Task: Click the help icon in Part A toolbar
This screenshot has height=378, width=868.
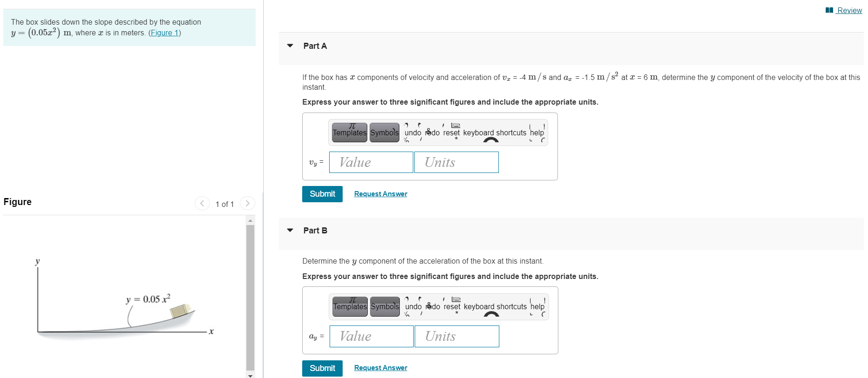Action: click(537, 133)
